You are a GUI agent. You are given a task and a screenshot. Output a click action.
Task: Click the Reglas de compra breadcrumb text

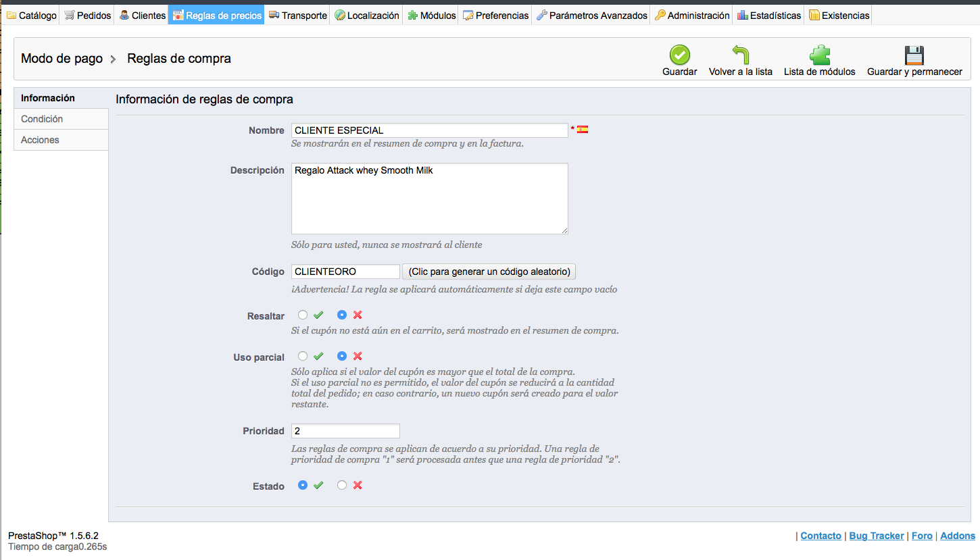(179, 59)
